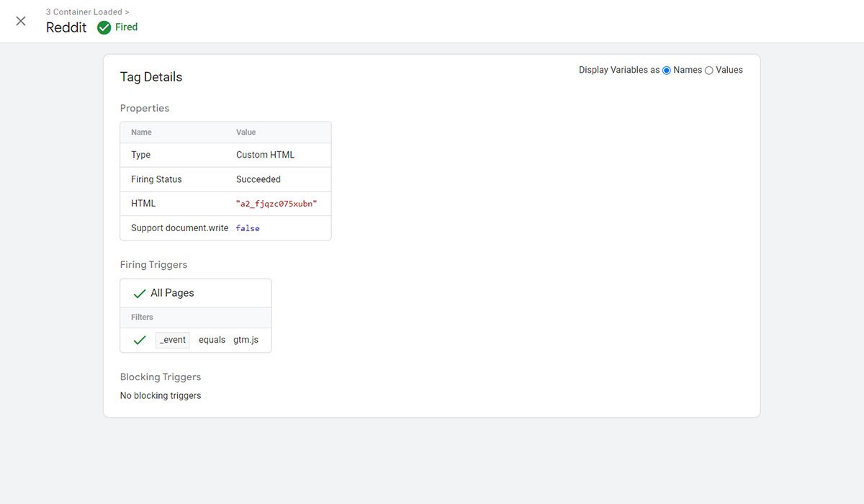Click the HTML property name
The width and height of the screenshot is (864, 504).
coord(143,204)
